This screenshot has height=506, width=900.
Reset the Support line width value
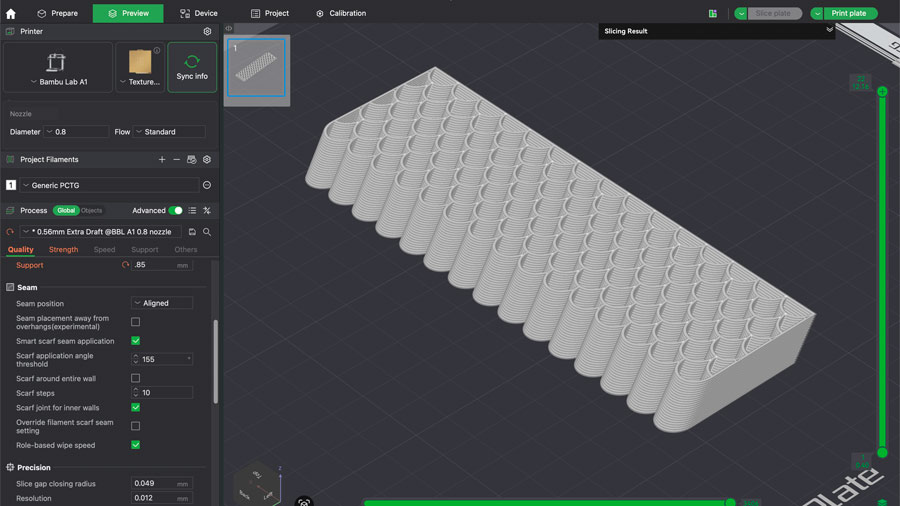point(125,265)
